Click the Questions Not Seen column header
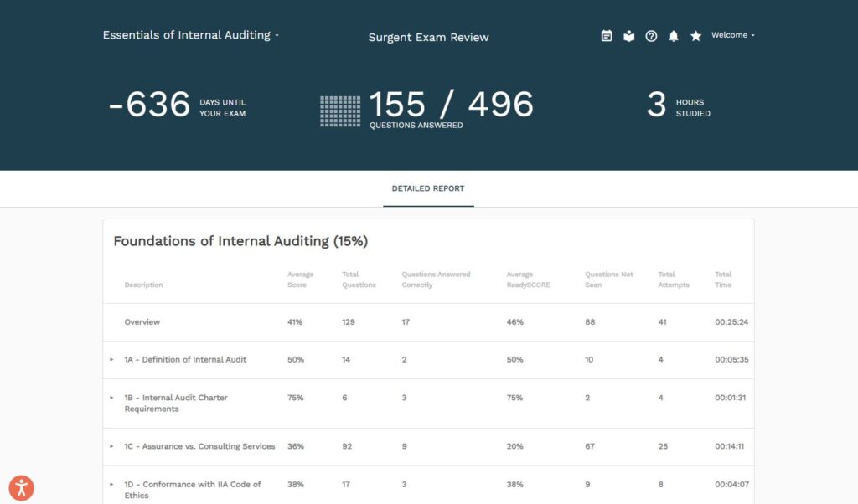Screen dimensions: 858x504 point(609,280)
